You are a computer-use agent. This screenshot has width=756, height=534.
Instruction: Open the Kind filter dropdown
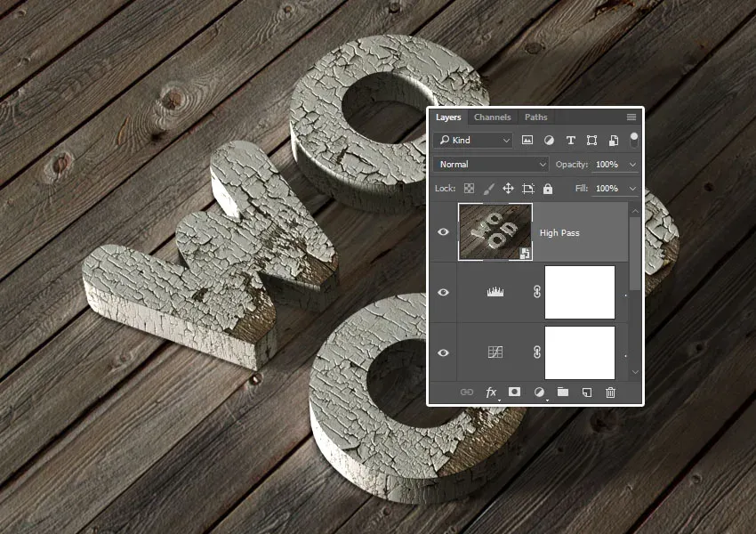tap(473, 140)
